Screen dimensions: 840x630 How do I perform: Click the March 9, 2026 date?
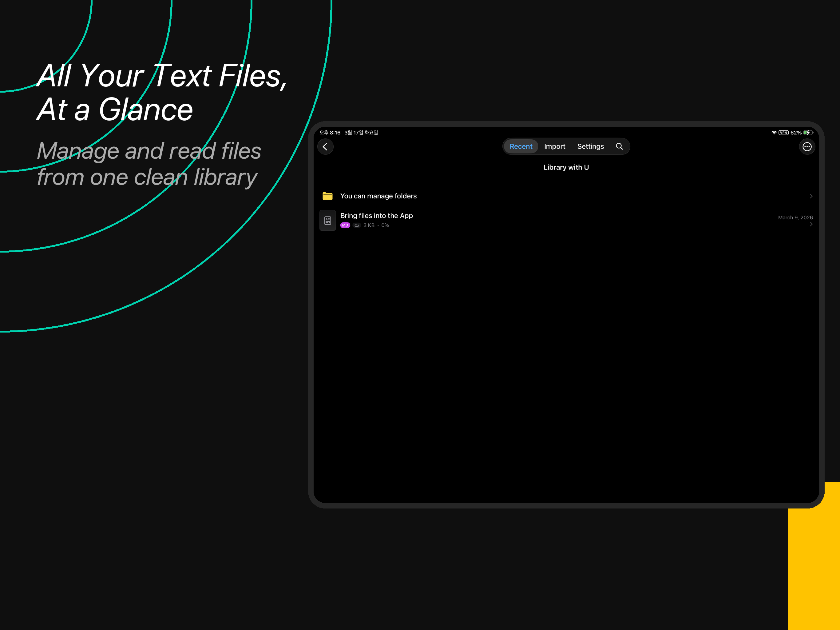pyautogui.click(x=795, y=217)
